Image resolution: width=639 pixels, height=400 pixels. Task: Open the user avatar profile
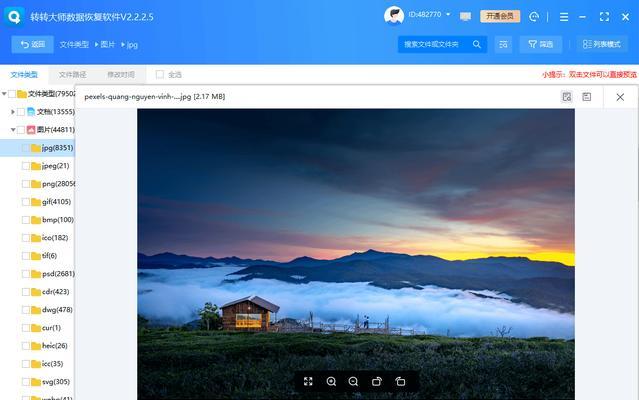(x=394, y=16)
